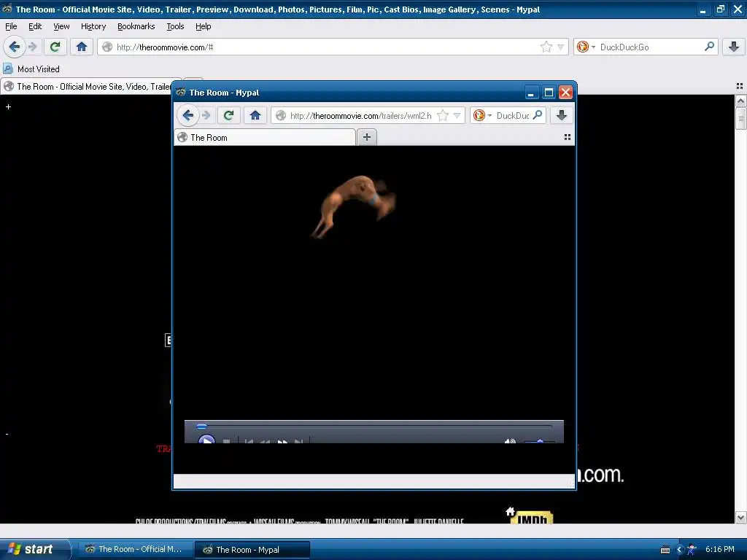Open the Help menu
The height and width of the screenshot is (560, 747).
coord(203,26)
